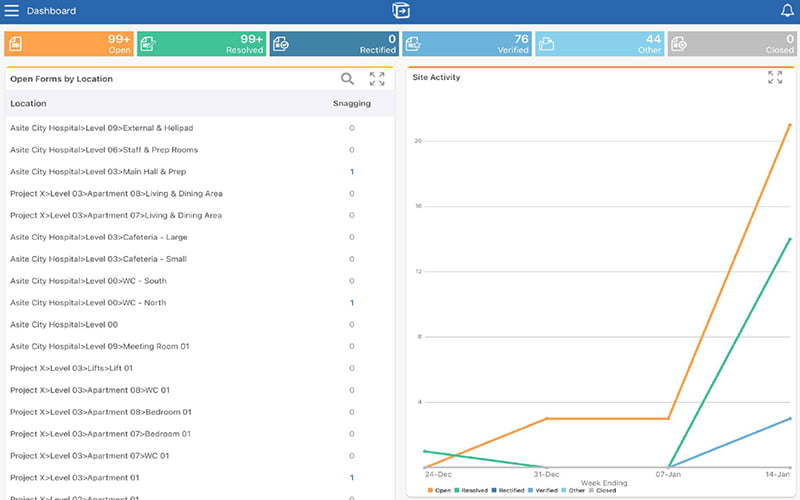Expand Site Activity chart to fullscreen
The width and height of the screenshot is (800, 500).
775,77
